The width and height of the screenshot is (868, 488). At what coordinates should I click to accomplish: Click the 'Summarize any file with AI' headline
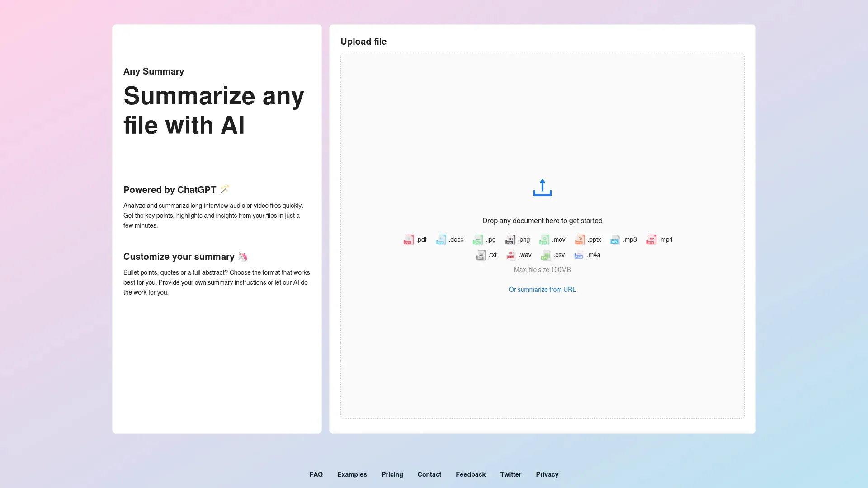coord(214,110)
